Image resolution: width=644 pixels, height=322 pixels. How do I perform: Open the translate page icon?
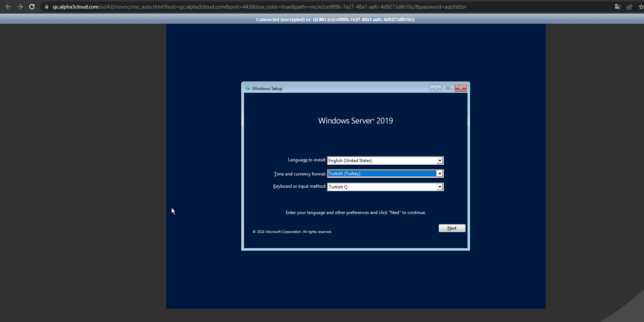point(617,7)
